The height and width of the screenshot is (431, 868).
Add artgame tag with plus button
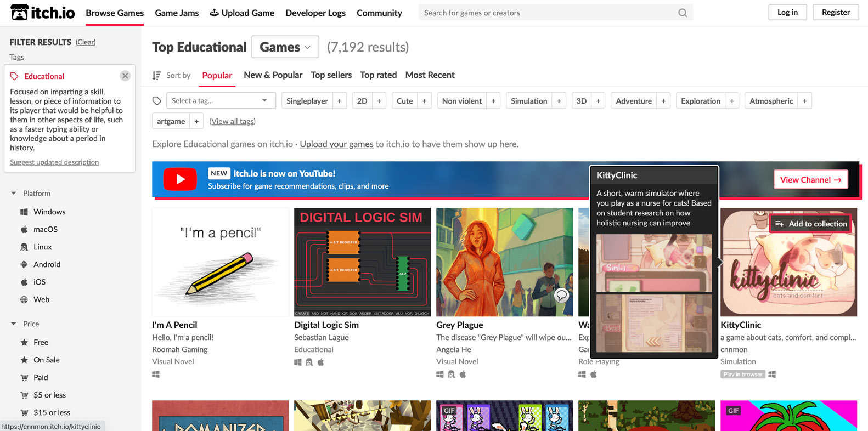[196, 121]
